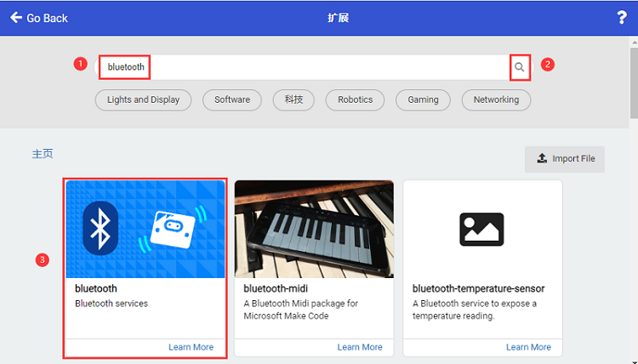This screenshot has height=364, width=638.
Task: Click the 'bluetooth-midi' card title
Action: coord(276,288)
